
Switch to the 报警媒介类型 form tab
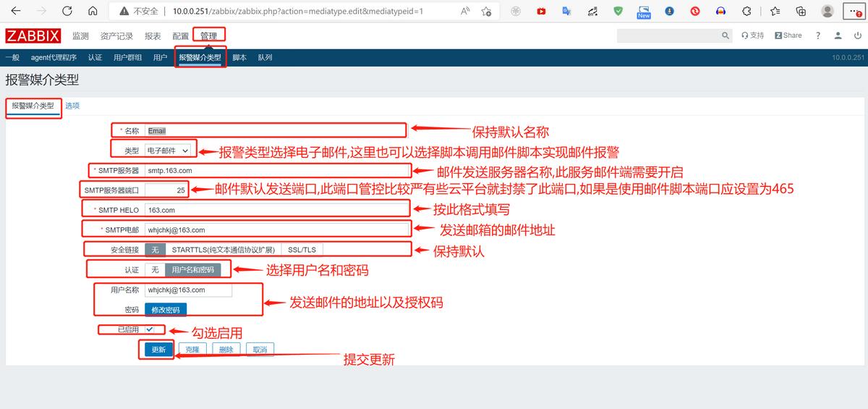coord(33,106)
